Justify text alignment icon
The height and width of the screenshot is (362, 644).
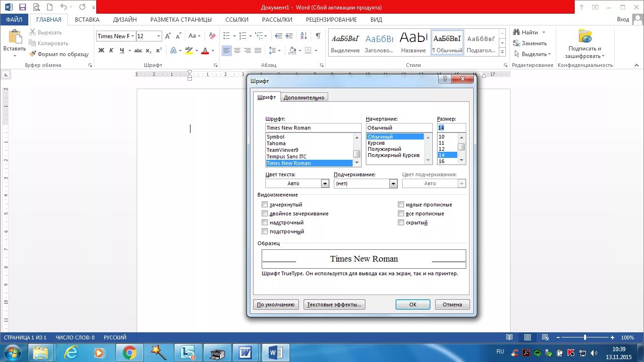(258, 50)
